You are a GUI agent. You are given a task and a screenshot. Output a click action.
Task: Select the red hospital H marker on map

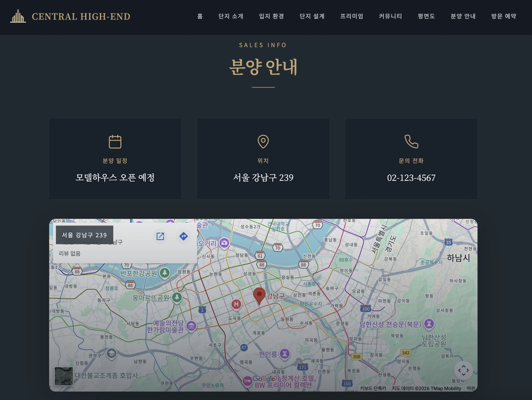[236, 304]
